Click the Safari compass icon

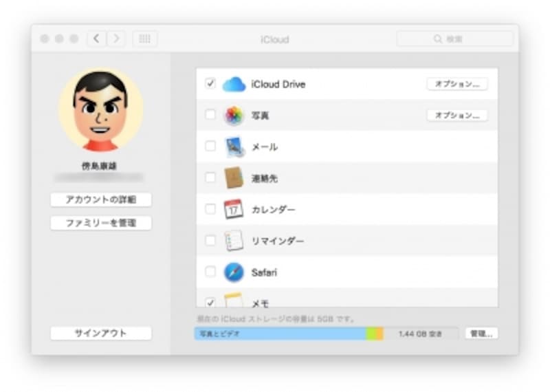(234, 272)
